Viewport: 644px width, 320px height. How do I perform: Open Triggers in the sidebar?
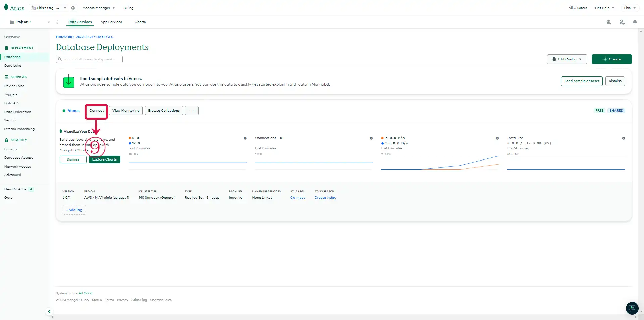tap(11, 94)
